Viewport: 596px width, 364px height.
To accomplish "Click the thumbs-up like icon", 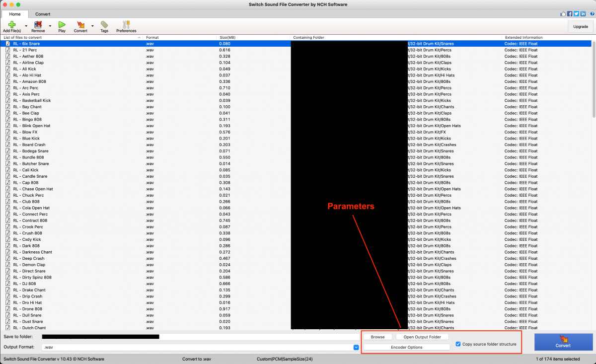I will pyautogui.click(x=563, y=13).
